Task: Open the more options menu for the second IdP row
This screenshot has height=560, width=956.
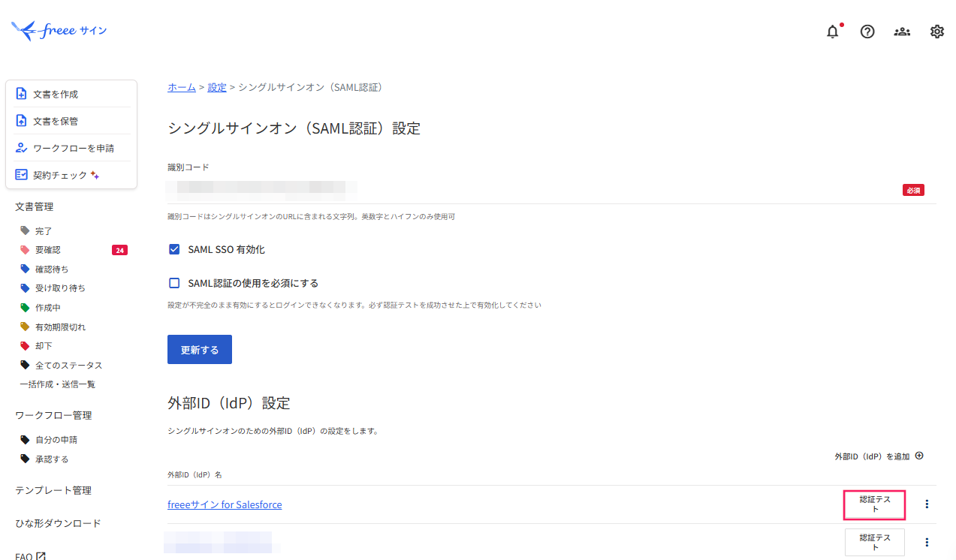Action: click(x=927, y=542)
